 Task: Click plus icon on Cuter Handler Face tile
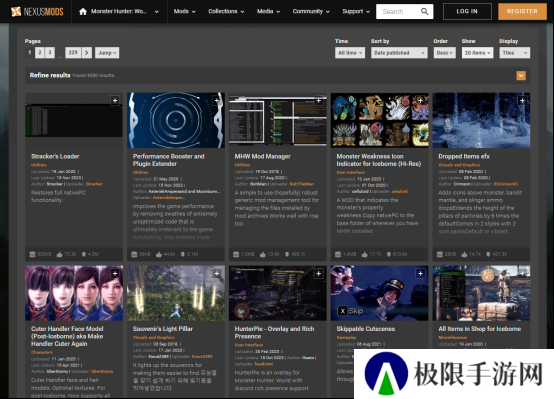click(115, 274)
